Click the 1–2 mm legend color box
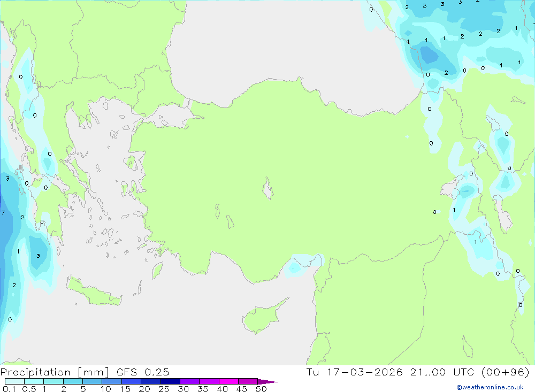535x392 pixels. pyautogui.click(x=53, y=381)
